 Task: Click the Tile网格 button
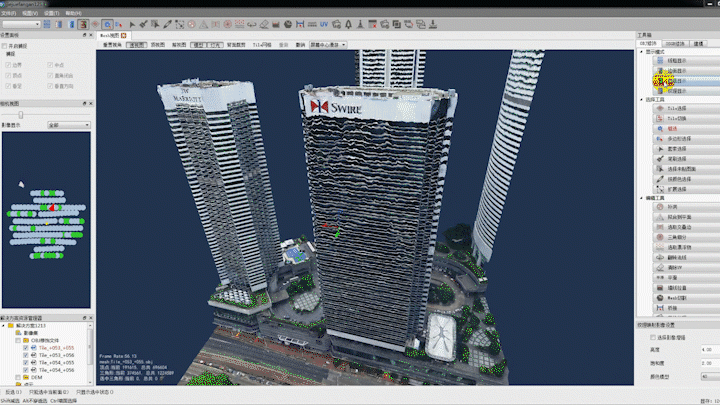[x=262, y=45]
